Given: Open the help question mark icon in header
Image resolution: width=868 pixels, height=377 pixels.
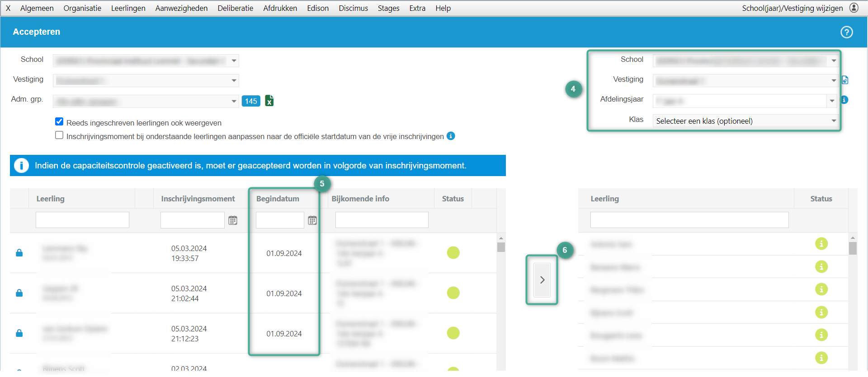Looking at the screenshot, I should click(x=846, y=32).
